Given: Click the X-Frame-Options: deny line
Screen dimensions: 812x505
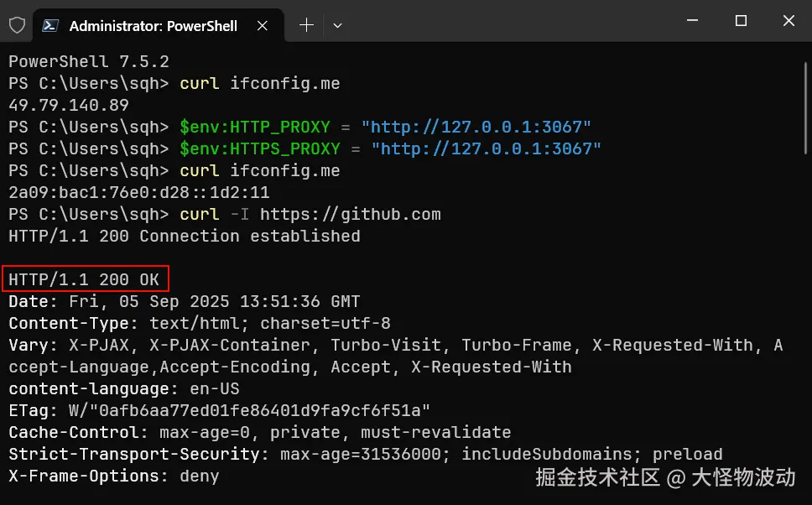Looking at the screenshot, I should 114,476.
